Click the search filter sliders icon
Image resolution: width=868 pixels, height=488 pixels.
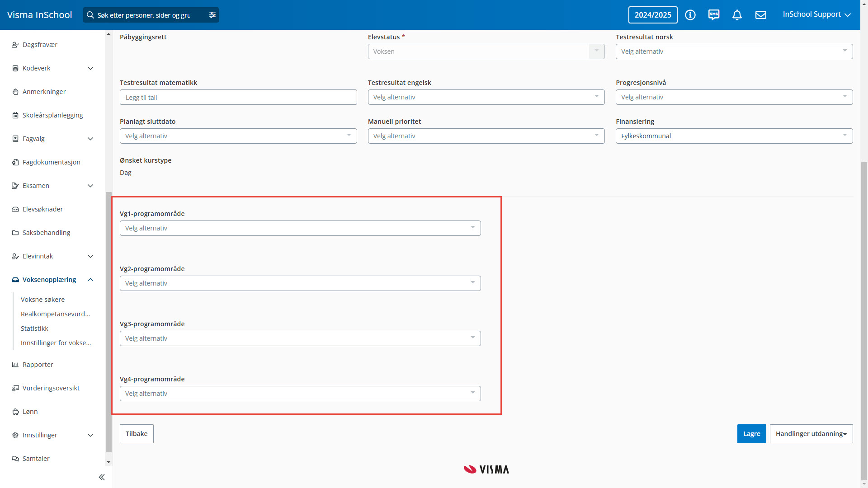point(212,15)
